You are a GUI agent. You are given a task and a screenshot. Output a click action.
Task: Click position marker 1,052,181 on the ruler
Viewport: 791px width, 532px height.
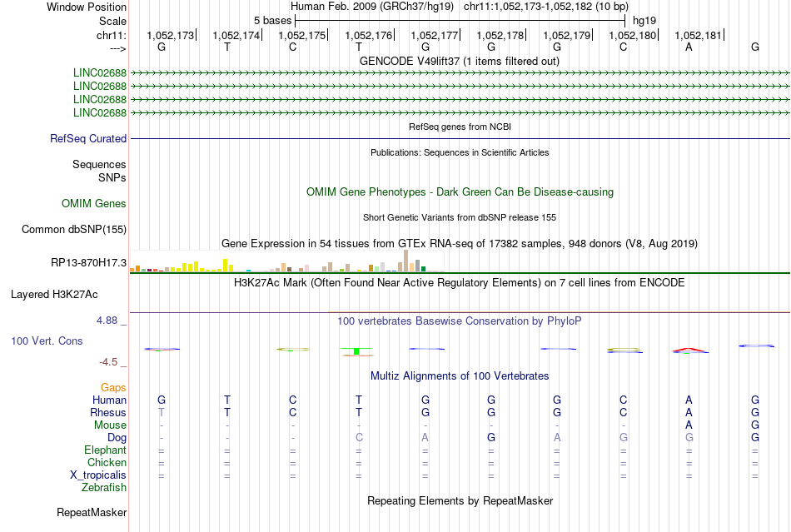[699, 35]
